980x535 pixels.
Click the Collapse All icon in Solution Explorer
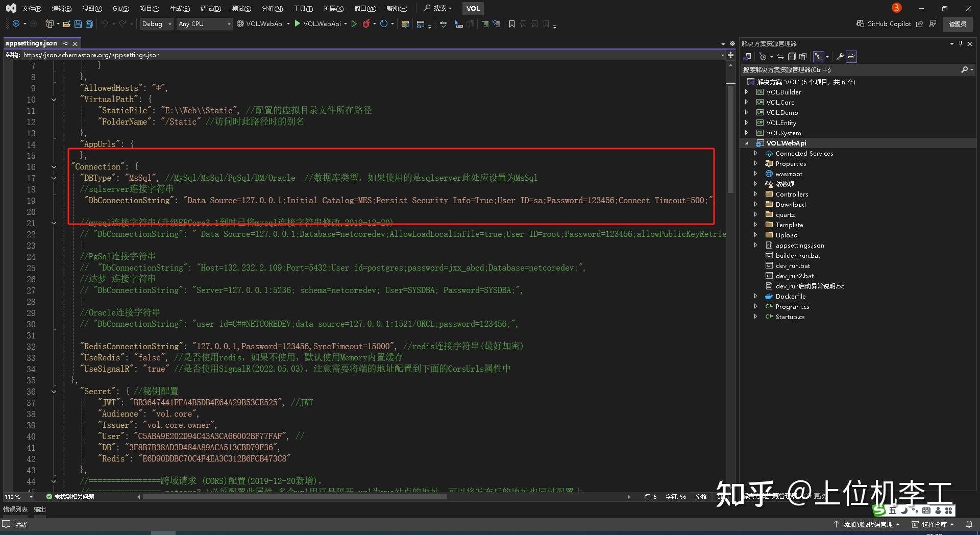click(792, 56)
